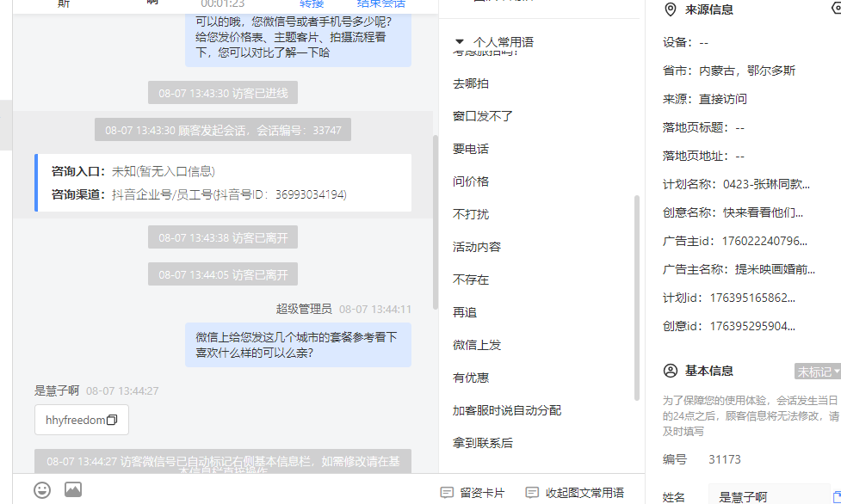Click the 基本信息 person icon
The image size is (841, 504).
click(671, 371)
